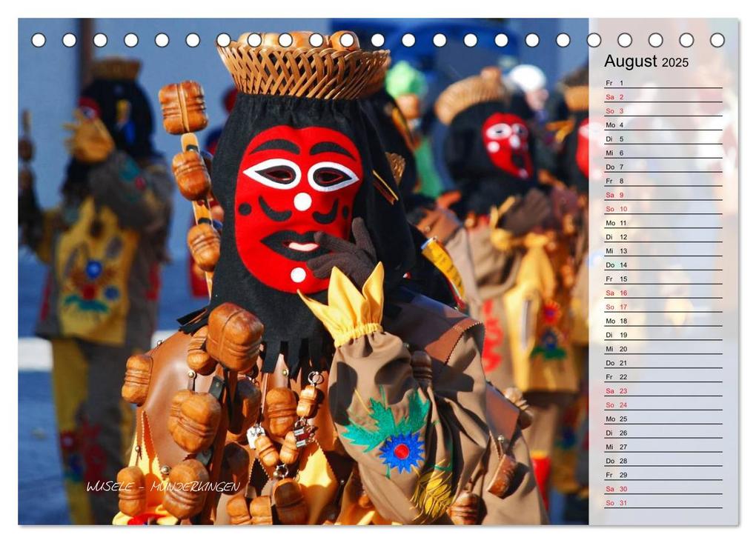Select the 'So 24' date row
Screen dimensions: 756x543
click(663, 404)
